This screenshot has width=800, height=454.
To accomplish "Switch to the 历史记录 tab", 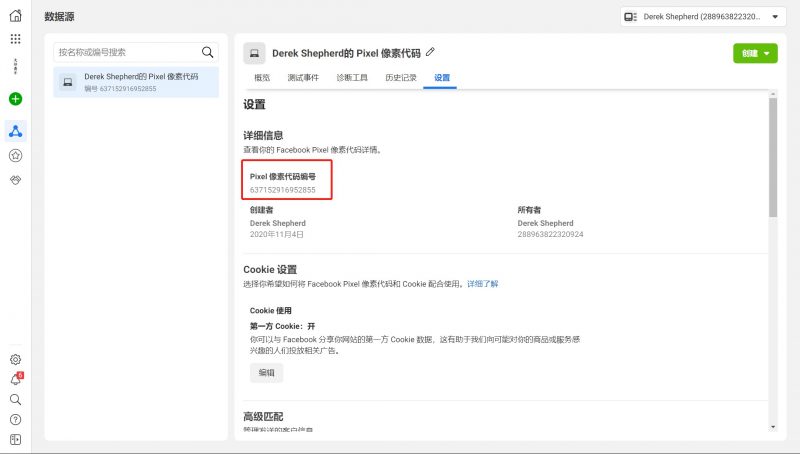I will click(x=401, y=78).
